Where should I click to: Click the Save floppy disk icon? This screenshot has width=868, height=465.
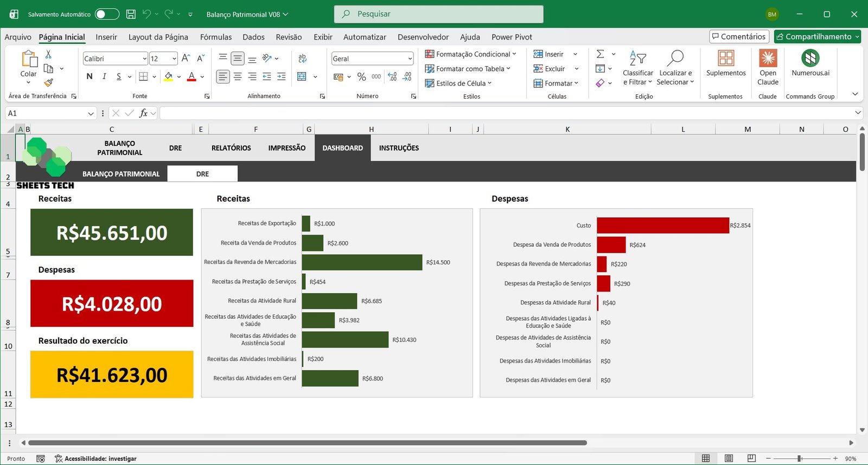coord(131,14)
